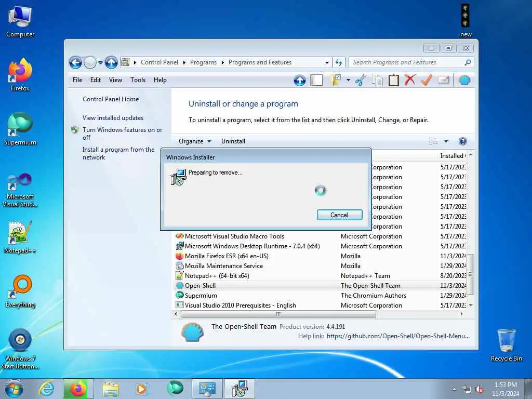Click the Programs breadcrumb segment
Screen dimensions: 532x399
tap(203, 62)
